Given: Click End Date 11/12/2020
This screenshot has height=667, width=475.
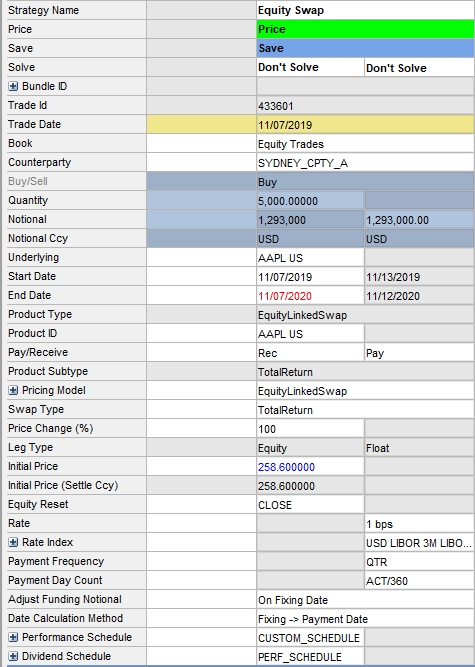Looking at the screenshot, I should (x=419, y=295).
